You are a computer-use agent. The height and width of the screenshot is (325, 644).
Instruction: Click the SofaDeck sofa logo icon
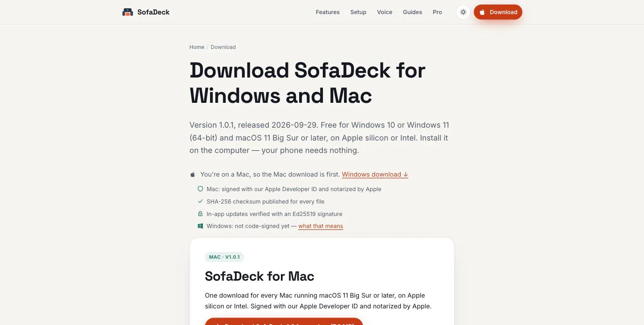coord(127,12)
